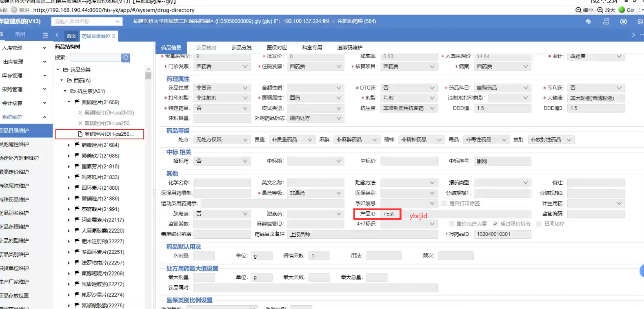Toggle the 日间化疗 checkbox
This screenshot has height=309, width=644.
click(539, 224)
